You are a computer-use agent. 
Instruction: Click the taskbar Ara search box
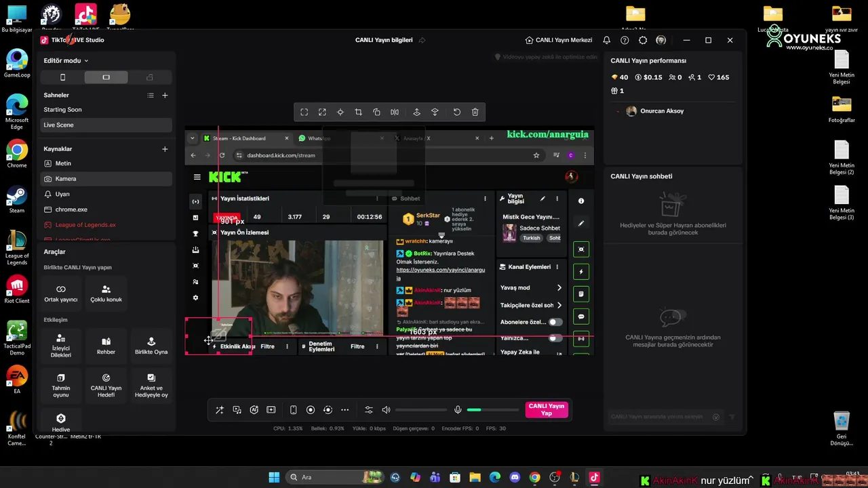click(x=335, y=477)
